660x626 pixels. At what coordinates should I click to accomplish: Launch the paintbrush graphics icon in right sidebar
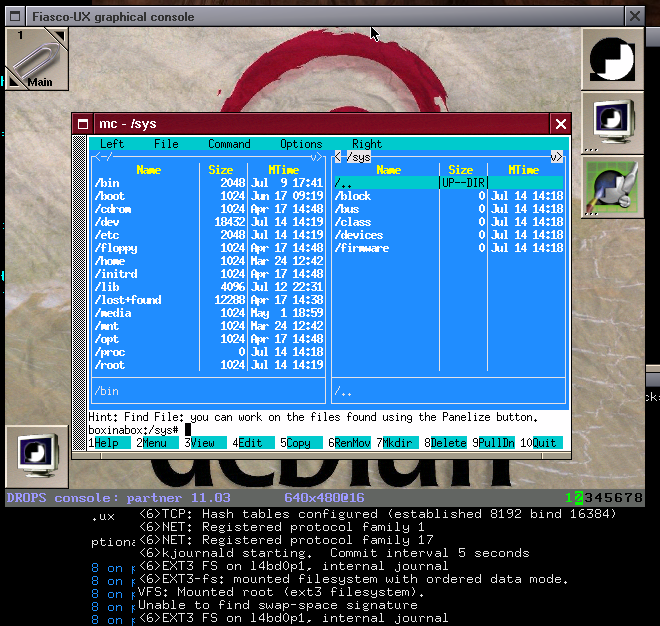612,187
